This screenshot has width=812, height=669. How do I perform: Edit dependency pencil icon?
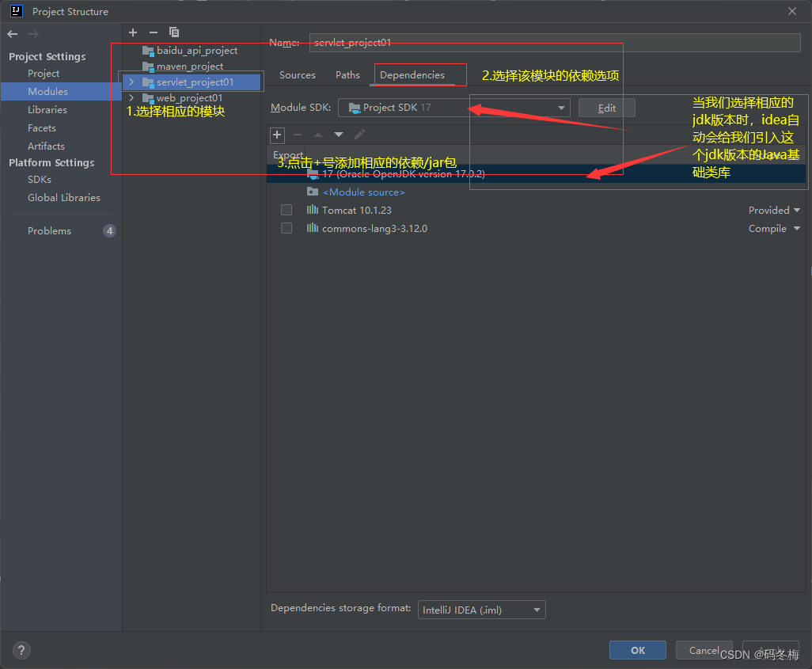[x=359, y=135]
